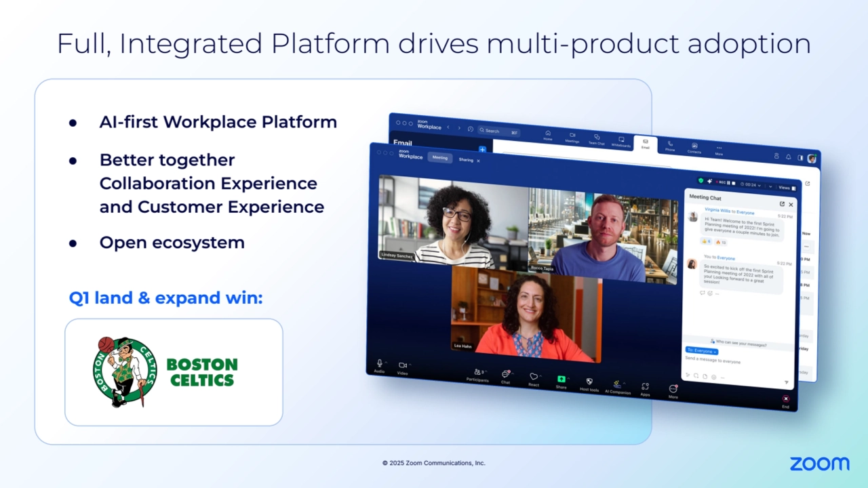Click the Boston Celtics logo card
868x488 pixels.
[x=174, y=372]
